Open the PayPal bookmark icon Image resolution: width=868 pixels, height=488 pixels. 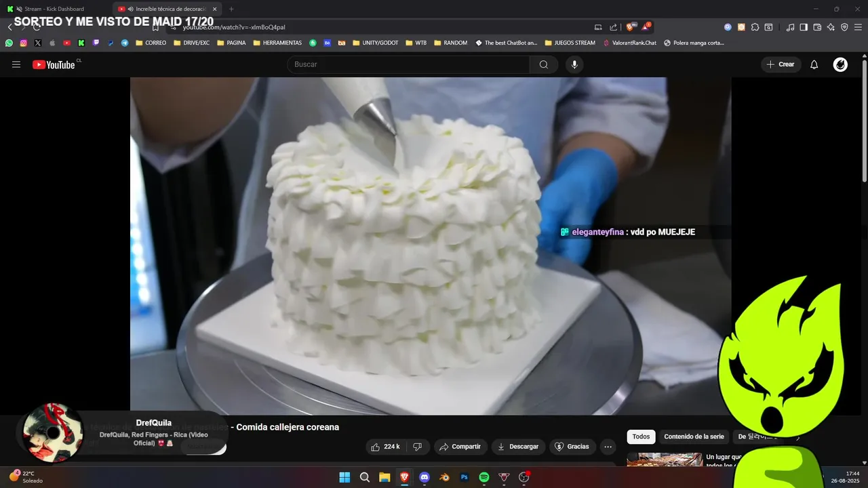[x=111, y=43]
